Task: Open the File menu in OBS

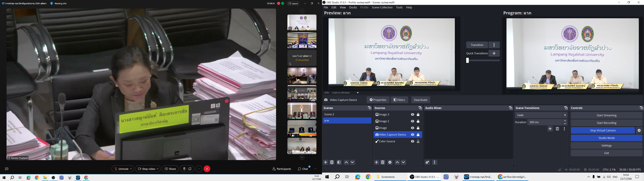Action: tap(326, 8)
